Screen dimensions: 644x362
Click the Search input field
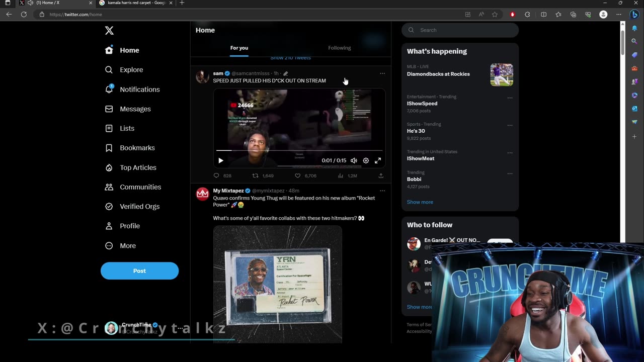[x=460, y=30]
